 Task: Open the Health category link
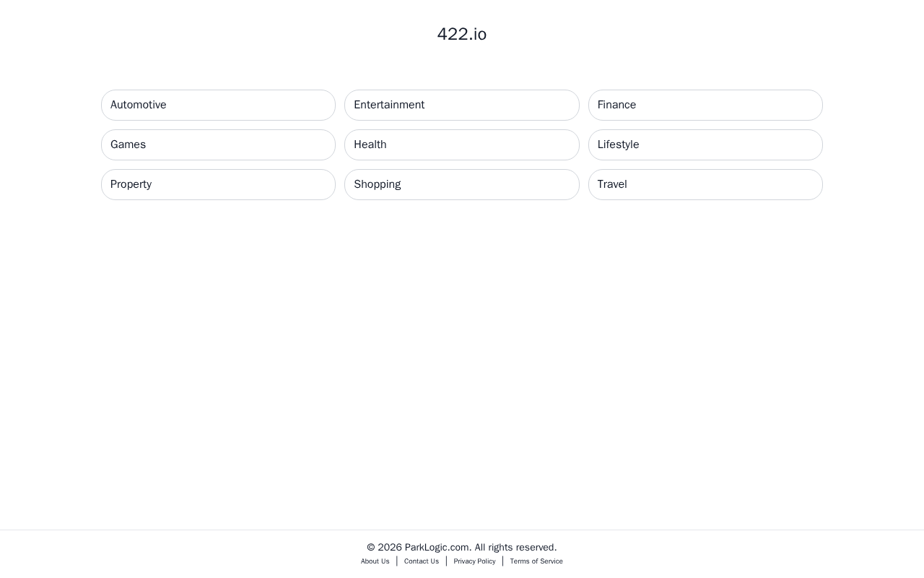(462, 144)
